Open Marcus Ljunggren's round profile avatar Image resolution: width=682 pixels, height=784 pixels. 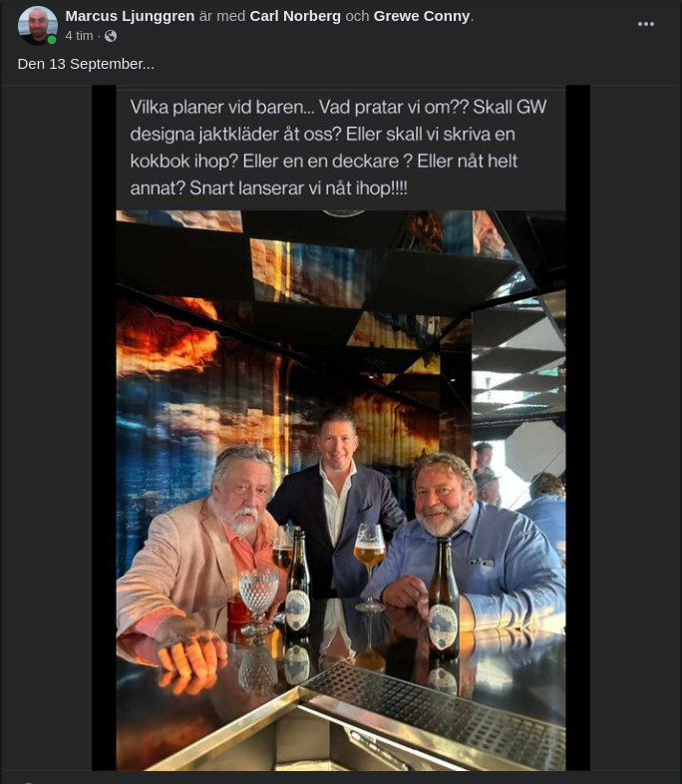38,26
